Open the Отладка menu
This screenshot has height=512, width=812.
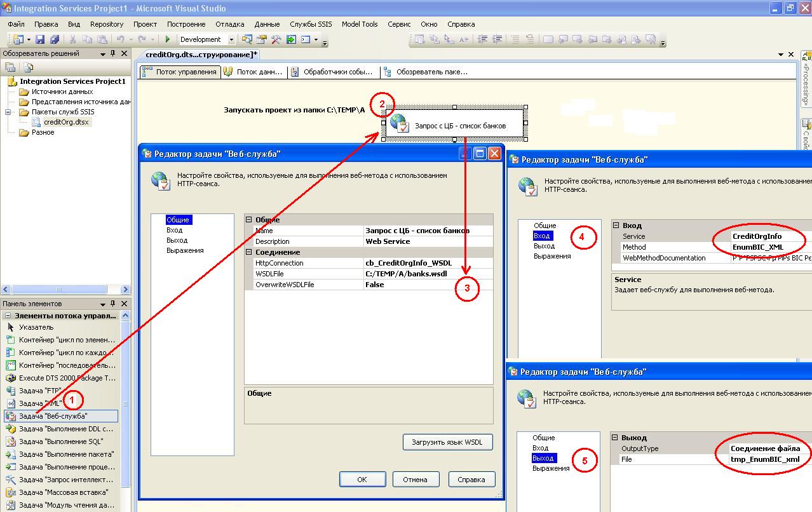tap(230, 24)
